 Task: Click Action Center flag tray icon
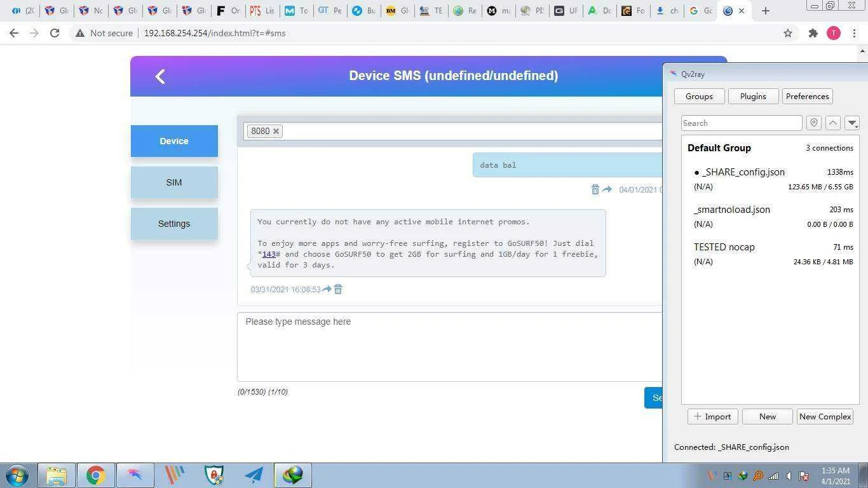click(804, 475)
